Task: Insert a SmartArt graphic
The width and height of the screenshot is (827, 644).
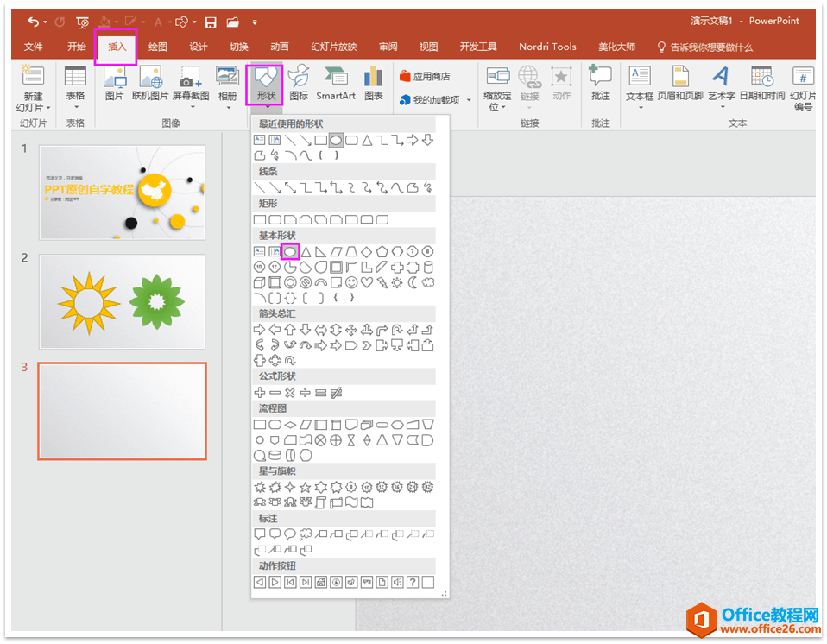Action: [x=336, y=84]
